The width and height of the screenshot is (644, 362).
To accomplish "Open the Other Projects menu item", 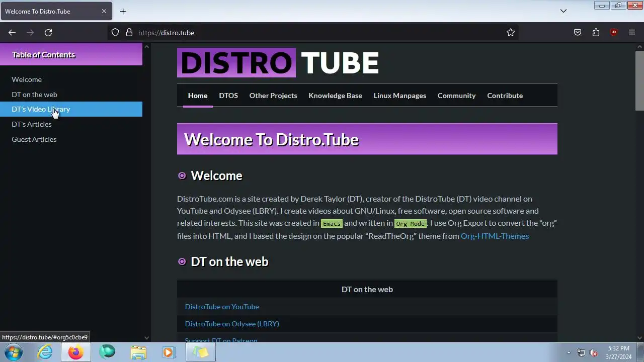I will coord(273,96).
